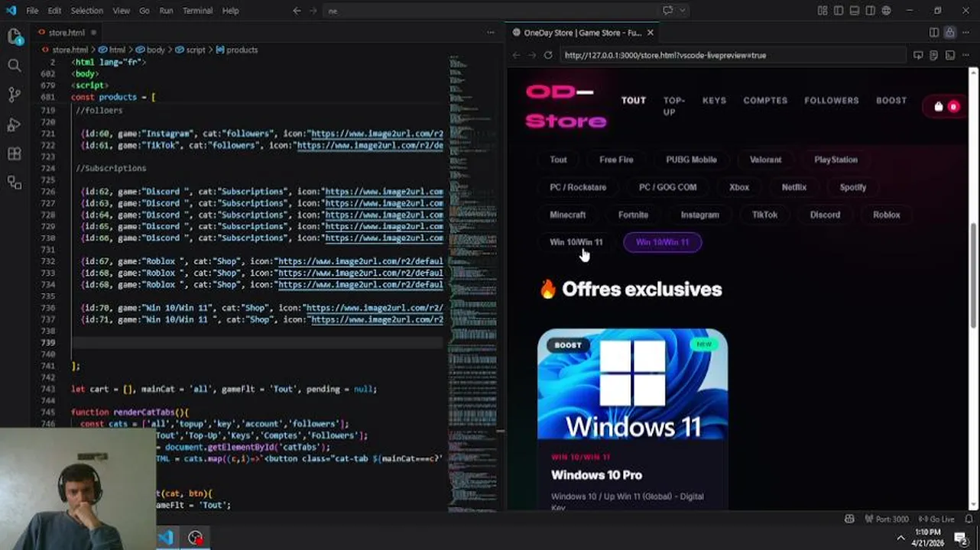Open the Edit menu
980x550 pixels.
54,11
